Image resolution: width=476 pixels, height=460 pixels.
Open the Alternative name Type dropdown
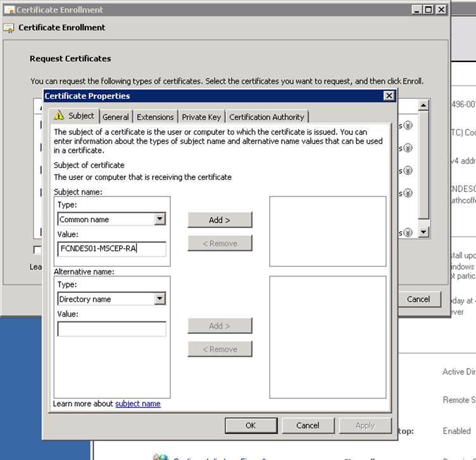point(160,299)
